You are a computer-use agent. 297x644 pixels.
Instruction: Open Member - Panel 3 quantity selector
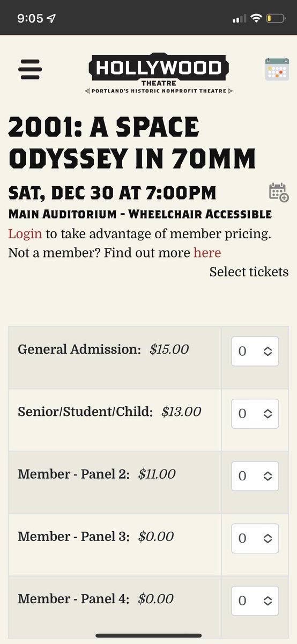click(255, 538)
